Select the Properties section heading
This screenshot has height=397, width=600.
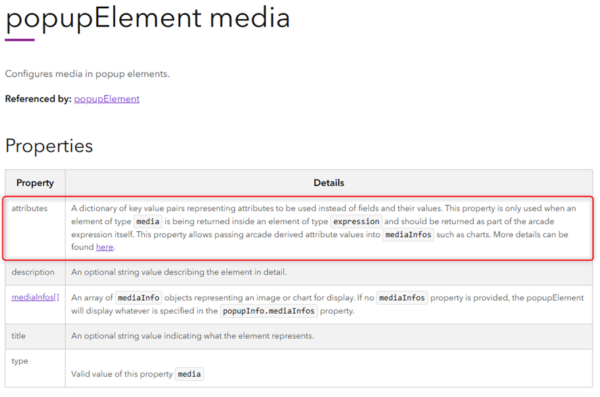(x=49, y=146)
